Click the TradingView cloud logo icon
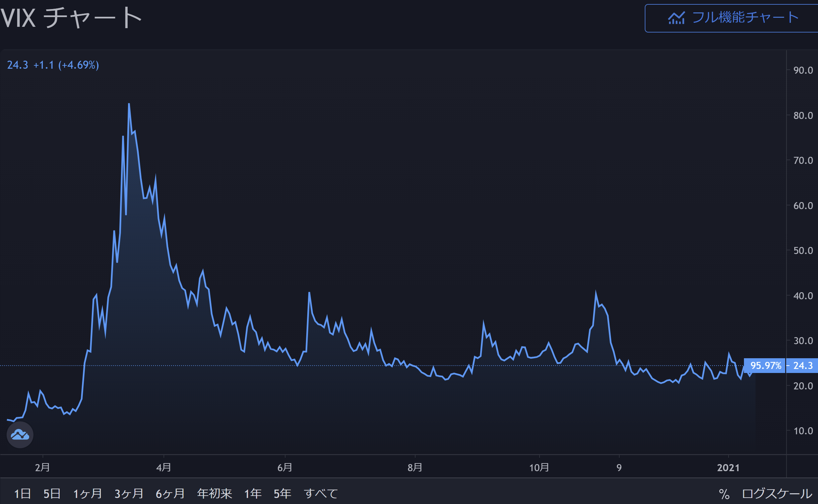Image resolution: width=818 pixels, height=504 pixels. coord(20,435)
